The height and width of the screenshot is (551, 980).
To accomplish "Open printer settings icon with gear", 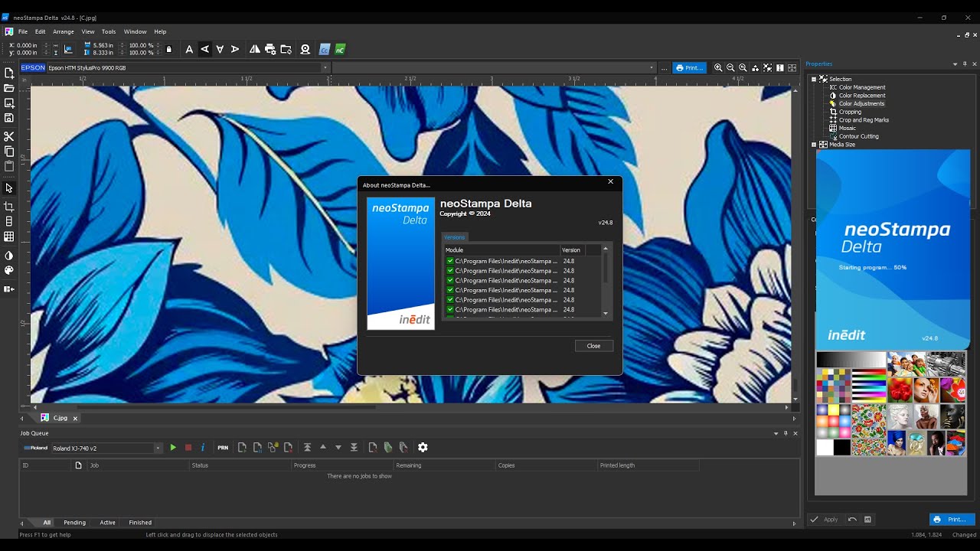I will (270, 49).
